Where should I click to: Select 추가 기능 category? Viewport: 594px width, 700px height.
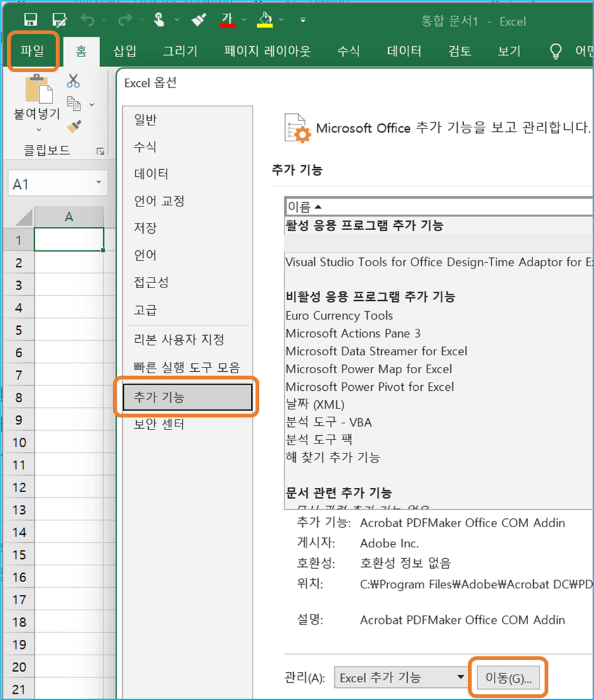coord(187,397)
